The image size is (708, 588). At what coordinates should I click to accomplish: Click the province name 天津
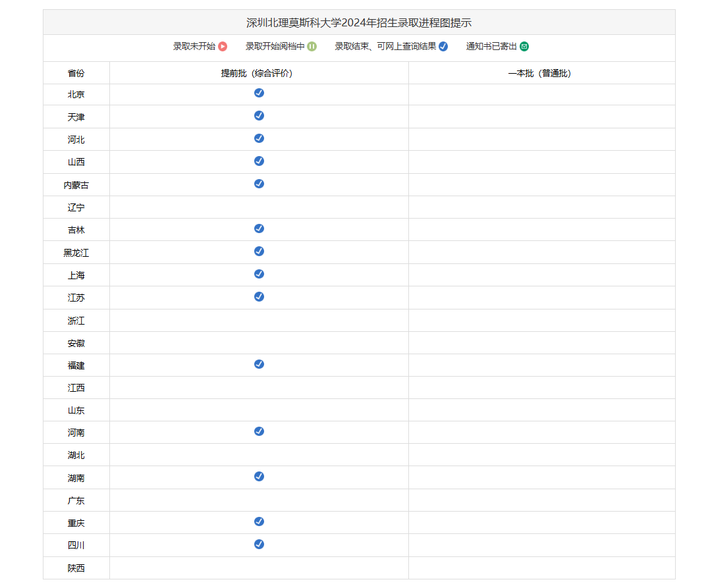point(76,117)
